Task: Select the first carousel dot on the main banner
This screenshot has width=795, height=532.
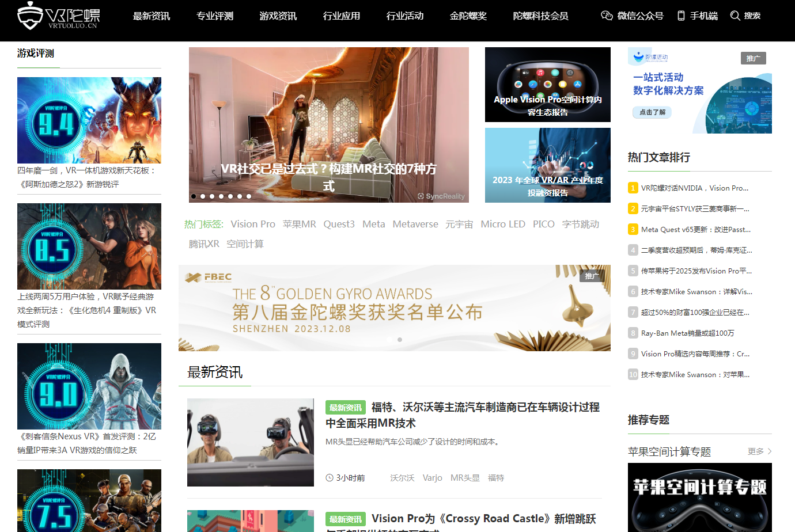Action: coord(194,196)
